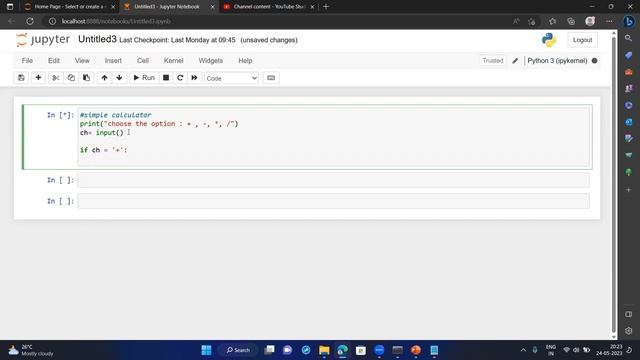Screen dimensions: 640x360
Task: Click the page vertical scrollbar
Action: (613, 186)
